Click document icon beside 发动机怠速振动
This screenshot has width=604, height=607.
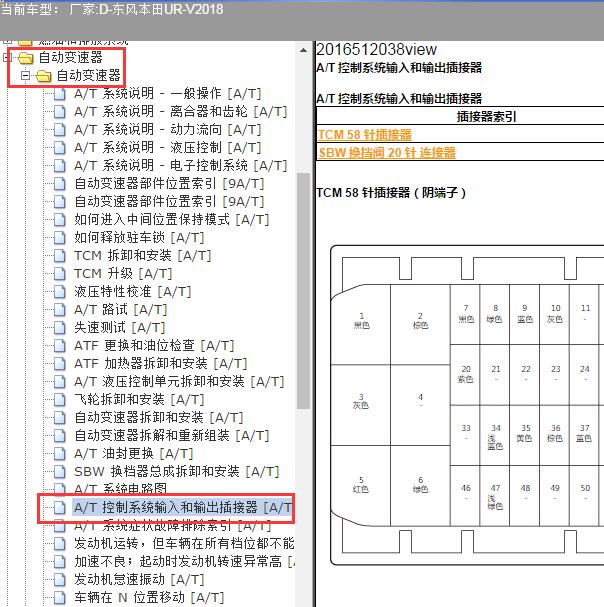pyautogui.click(x=59, y=580)
